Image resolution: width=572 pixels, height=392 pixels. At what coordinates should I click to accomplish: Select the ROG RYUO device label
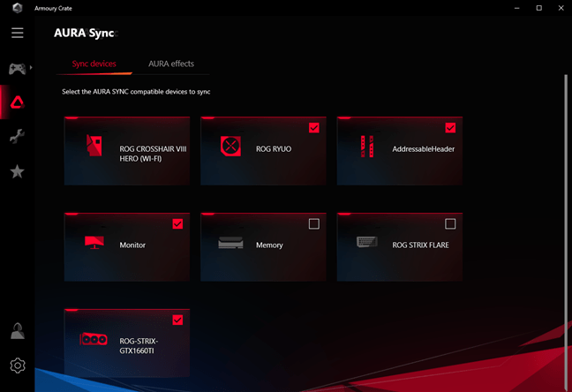[274, 149]
